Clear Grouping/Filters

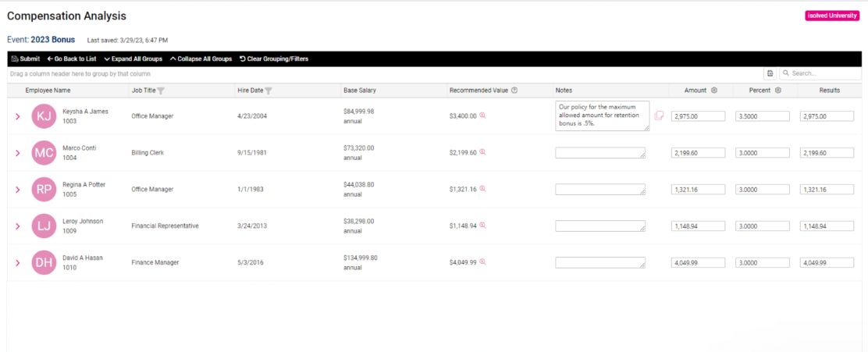(x=273, y=59)
